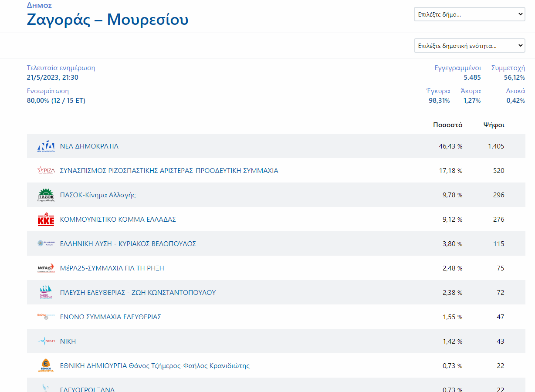Open the ΝΕΑ ΔΗΜΟΚΡΑΤΙΑ party name link
Viewport: 535px width, 392px height.
[x=89, y=146]
